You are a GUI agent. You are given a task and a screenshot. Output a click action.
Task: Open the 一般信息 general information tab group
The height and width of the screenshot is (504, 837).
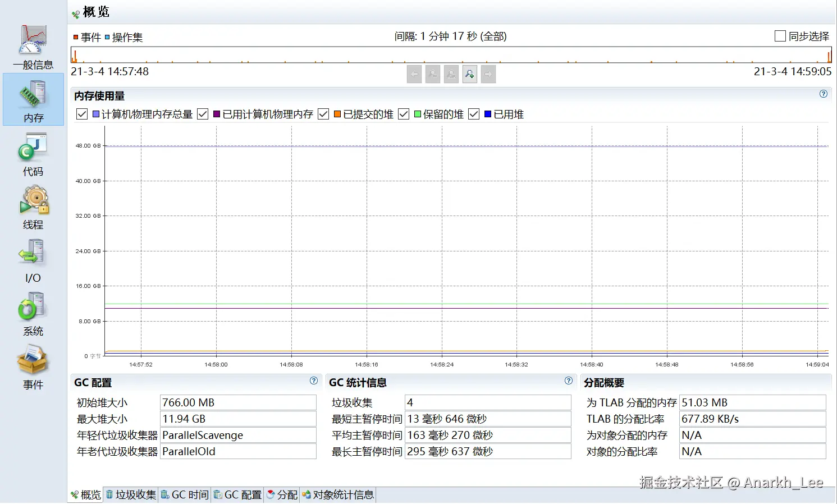click(x=33, y=47)
